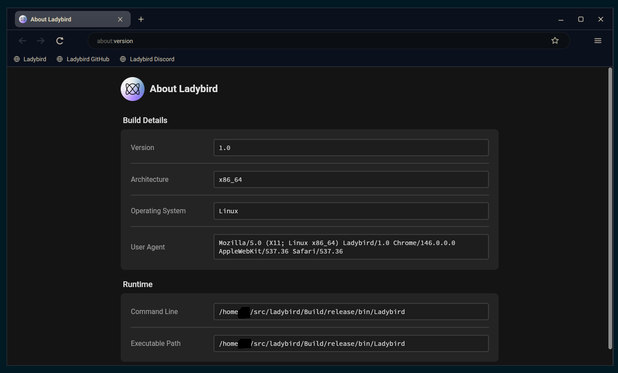Screen dimensions: 618x373
Task: Click the Executable Path field
Action: click(x=351, y=343)
